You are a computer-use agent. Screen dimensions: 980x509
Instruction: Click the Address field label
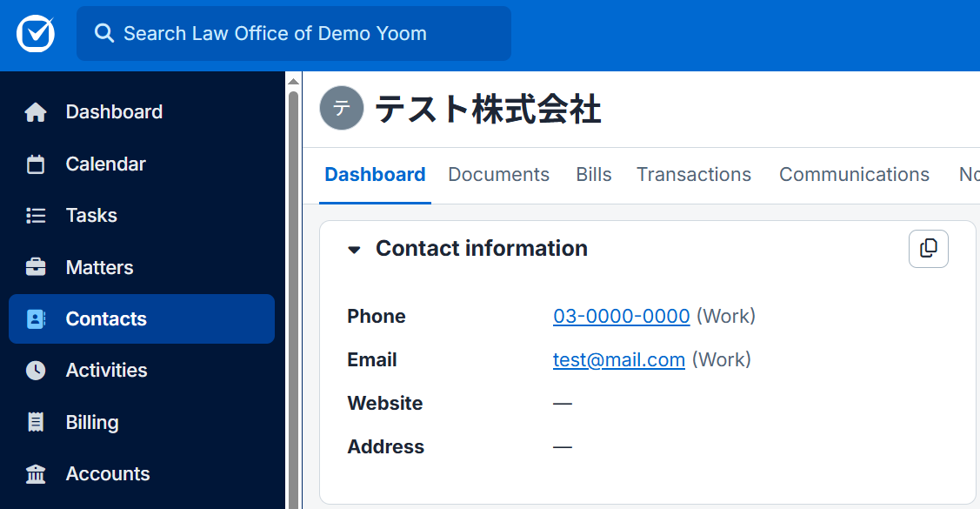(x=385, y=447)
